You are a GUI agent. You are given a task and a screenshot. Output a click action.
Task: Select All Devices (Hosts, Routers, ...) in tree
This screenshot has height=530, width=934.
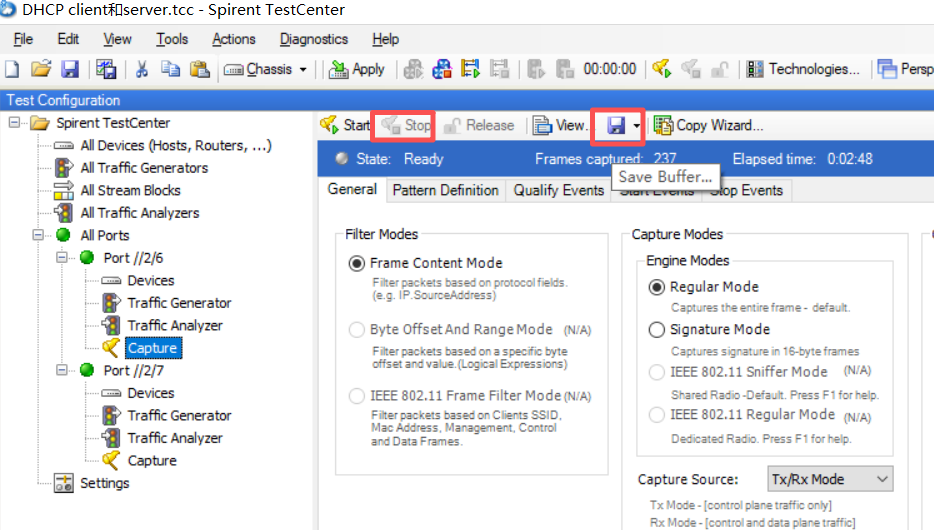(176, 145)
